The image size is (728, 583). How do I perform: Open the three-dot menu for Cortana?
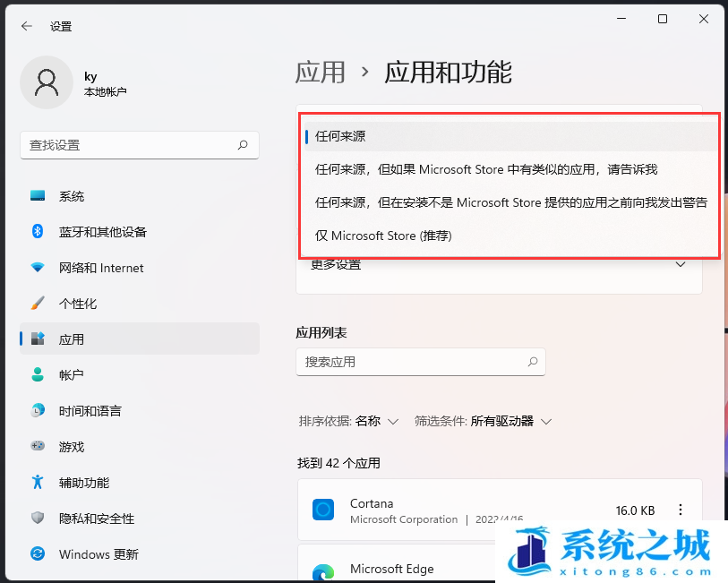[680, 510]
